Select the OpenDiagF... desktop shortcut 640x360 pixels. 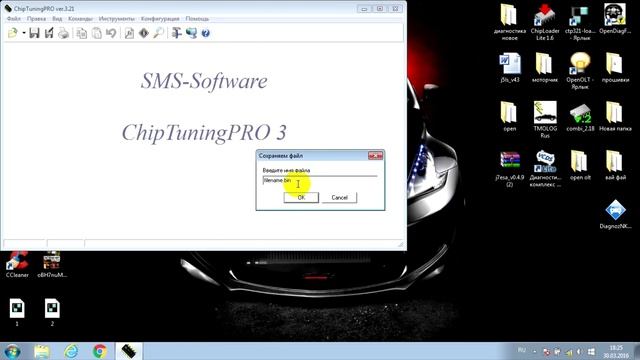tap(615, 19)
